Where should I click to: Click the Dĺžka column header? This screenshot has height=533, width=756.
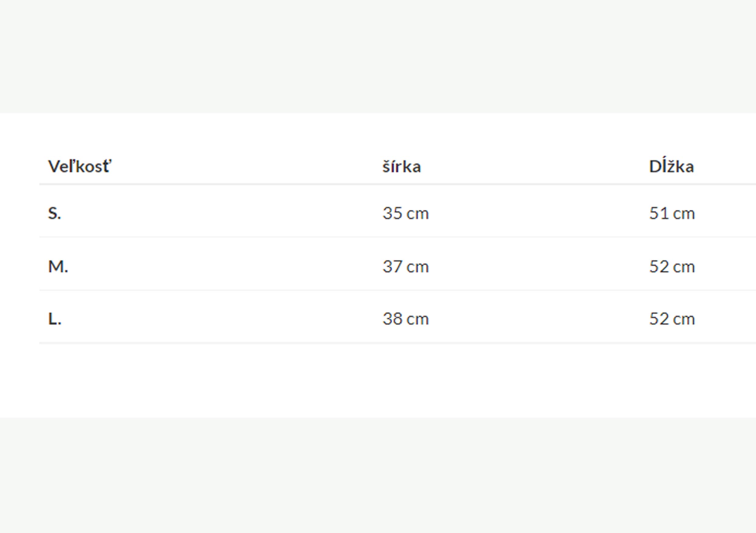tap(671, 166)
